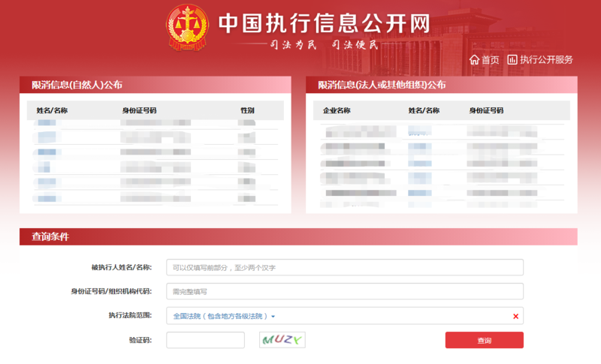Viewport: 601px width, 364px height.
Task: Click the 查询条件 section header
Action: (298, 236)
